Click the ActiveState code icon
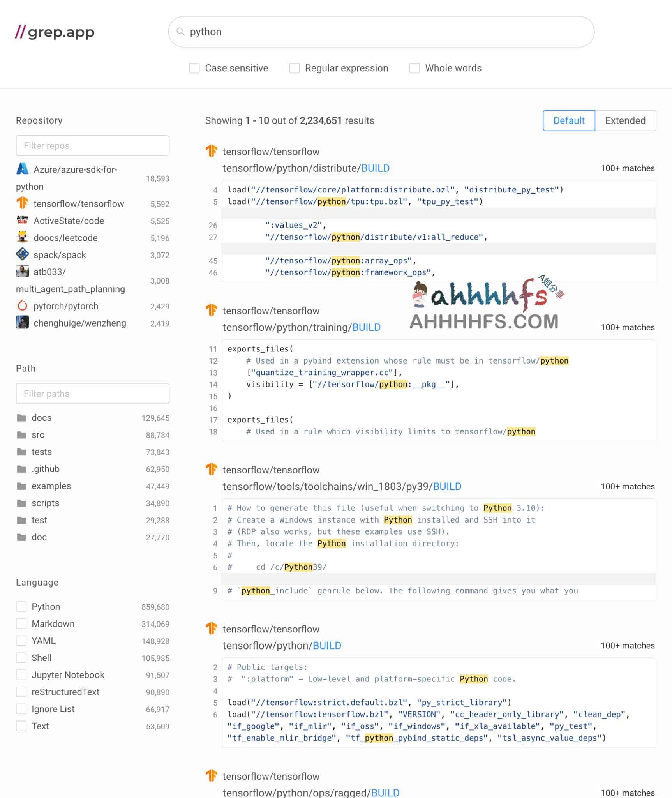672x798 pixels. point(23,221)
